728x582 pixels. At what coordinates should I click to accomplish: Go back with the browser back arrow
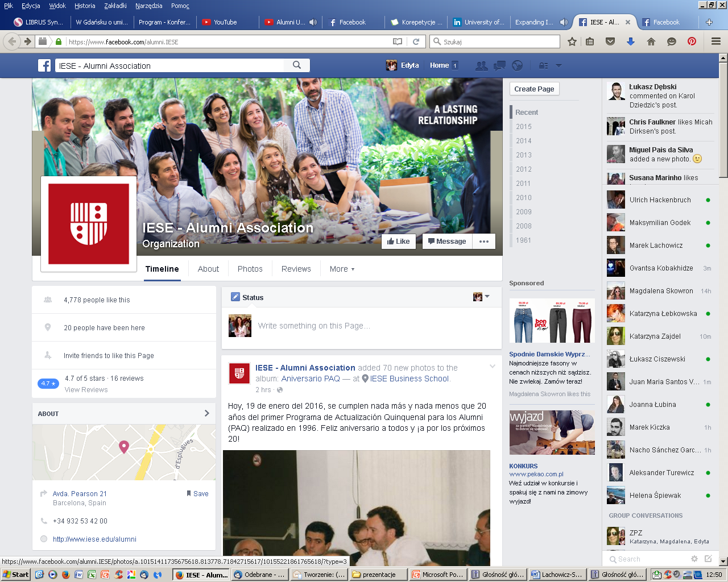(11, 41)
